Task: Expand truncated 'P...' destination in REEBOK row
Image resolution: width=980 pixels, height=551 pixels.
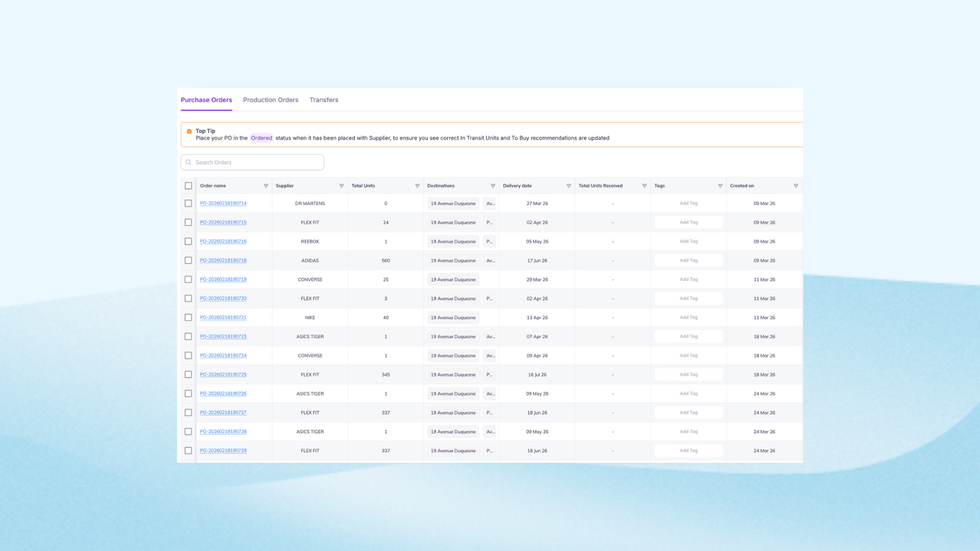Action: point(489,242)
